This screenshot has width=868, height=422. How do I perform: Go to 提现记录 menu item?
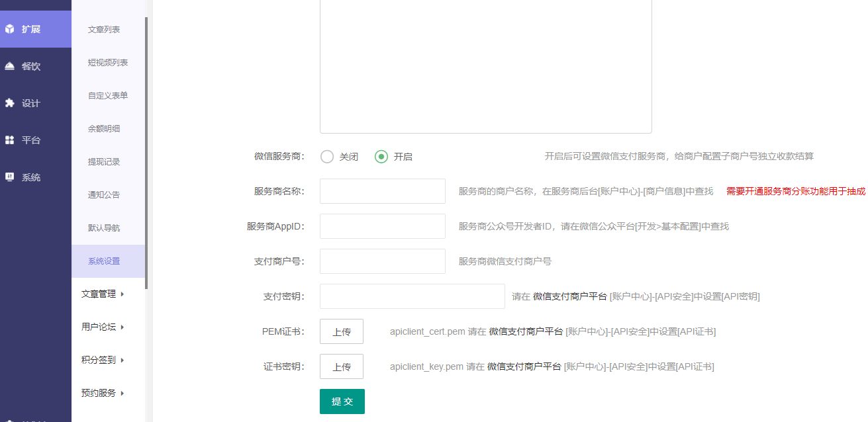[x=104, y=162]
